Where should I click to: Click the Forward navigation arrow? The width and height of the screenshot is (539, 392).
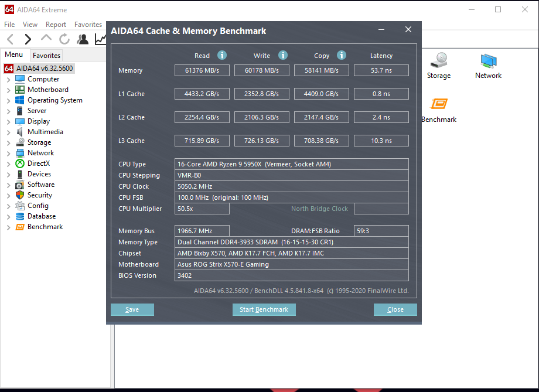coord(28,39)
